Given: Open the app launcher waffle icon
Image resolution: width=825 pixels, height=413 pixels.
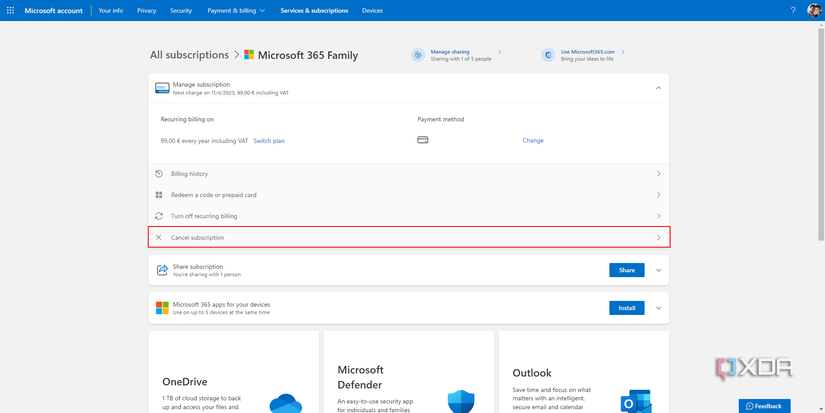Looking at the screenshot, I should coord(10,10).
